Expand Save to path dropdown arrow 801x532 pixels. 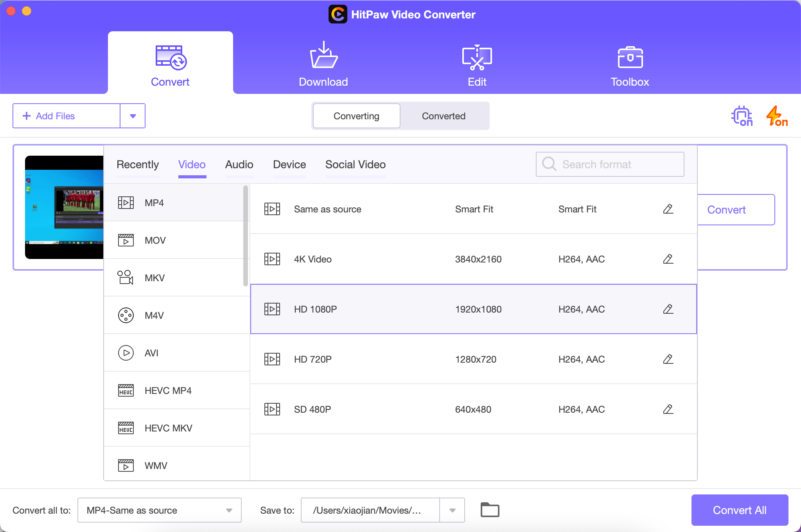point(452,510)
